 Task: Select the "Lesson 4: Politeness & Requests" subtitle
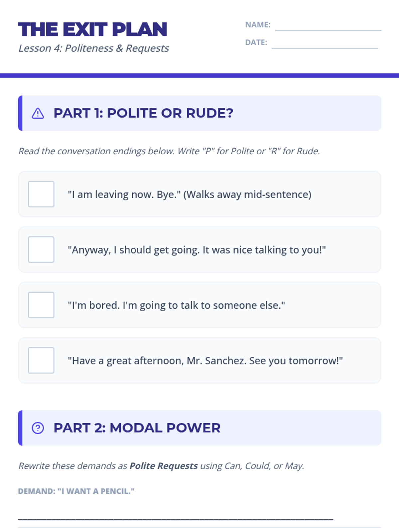pyautogui.click(x=93, y=48)
